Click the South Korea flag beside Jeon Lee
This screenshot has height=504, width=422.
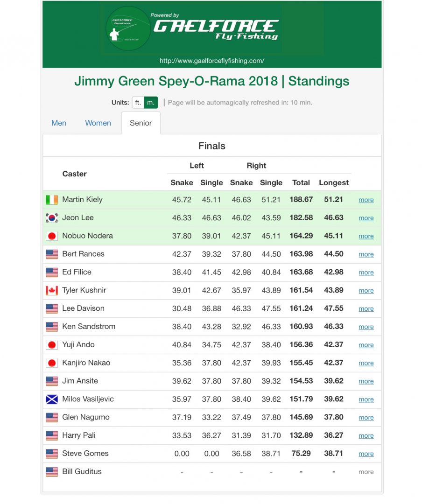tap(52, 218)
